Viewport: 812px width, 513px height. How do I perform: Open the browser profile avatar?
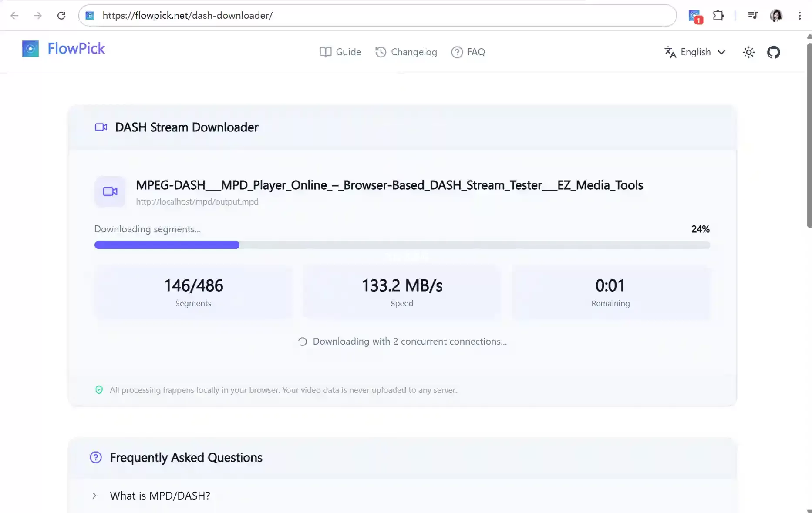pos(776,16)
